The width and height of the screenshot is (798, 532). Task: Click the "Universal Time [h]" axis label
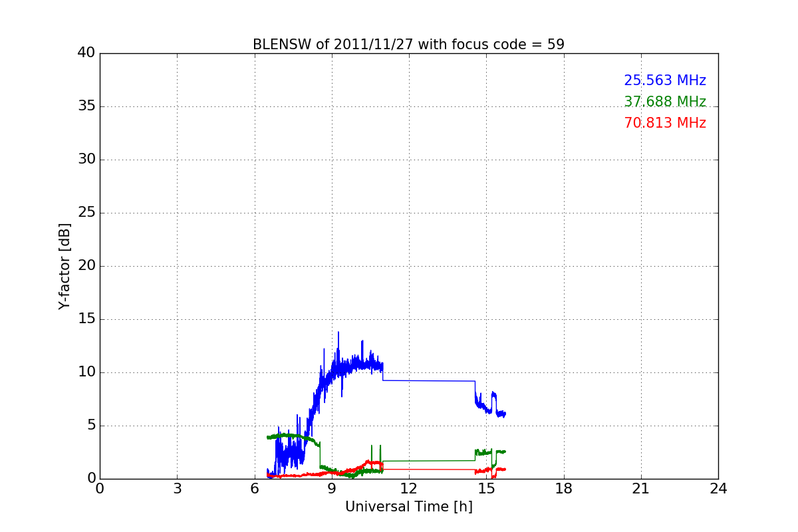pos(408,507)
